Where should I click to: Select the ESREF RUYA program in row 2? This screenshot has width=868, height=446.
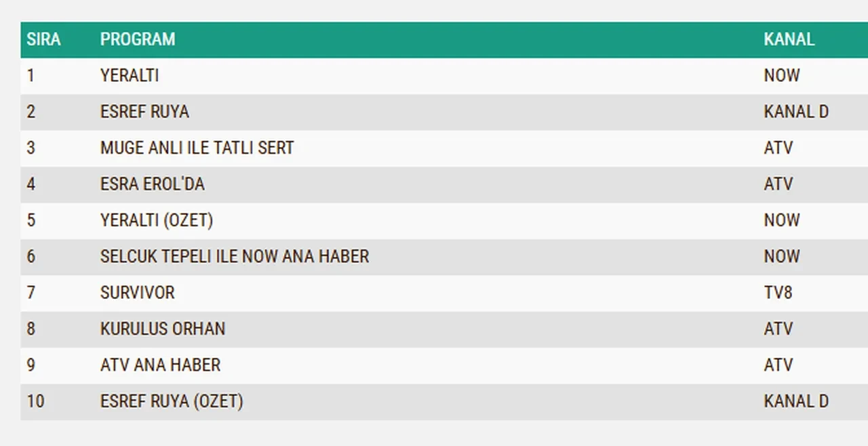click(144, 112)
